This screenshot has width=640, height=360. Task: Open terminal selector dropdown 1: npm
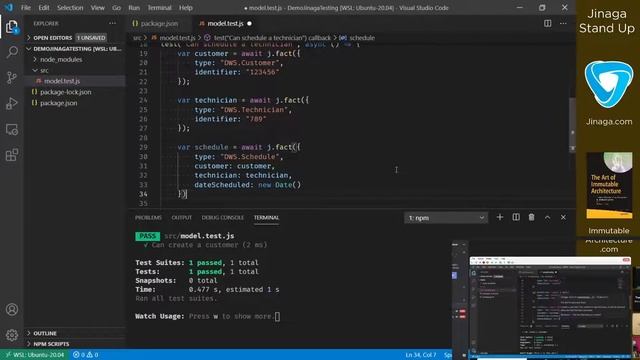[x=446, y=218]
